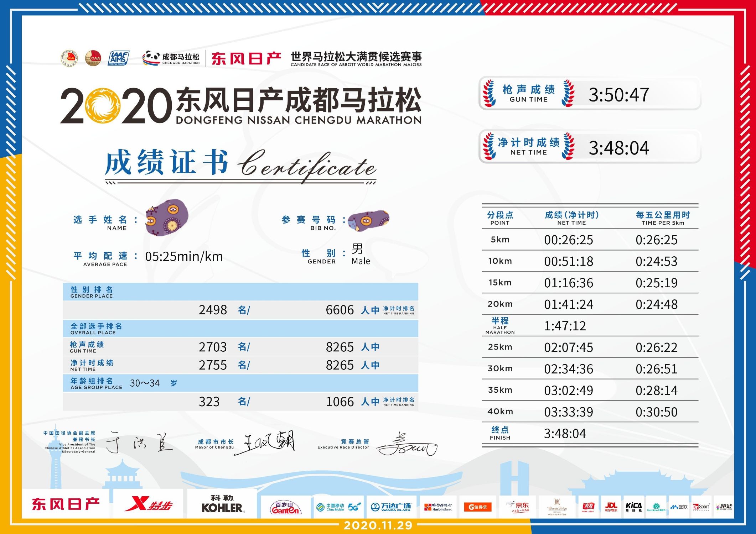
Task: Click the TIME PER 5km column header
Action: (x=663, y=218)
